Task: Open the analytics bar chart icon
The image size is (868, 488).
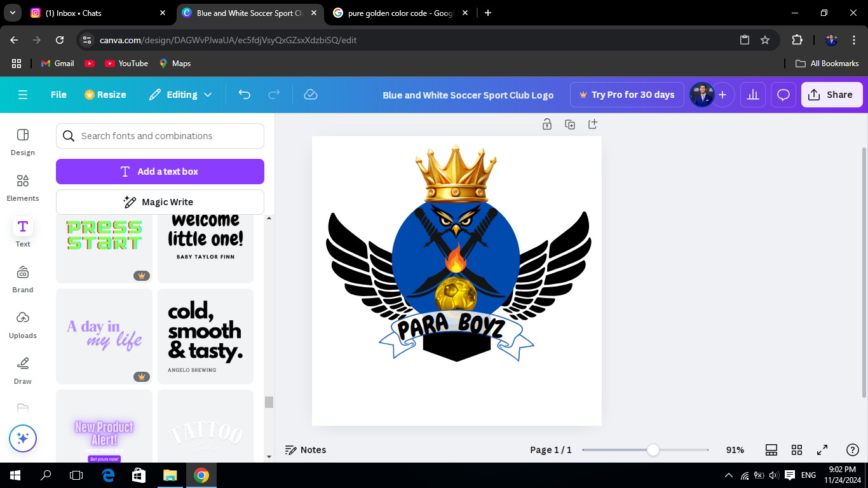Action: pyautogui.click(x=753, y=95)
